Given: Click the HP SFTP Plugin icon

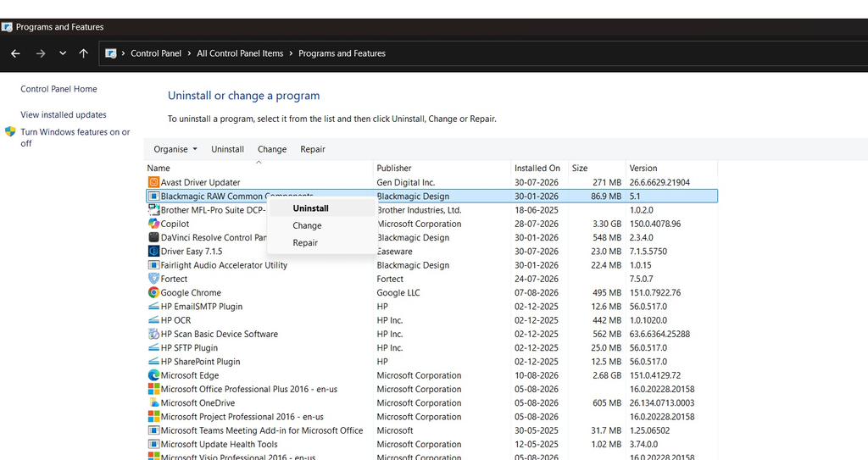Looking at the screenshot, I should (x=154, y=348).
